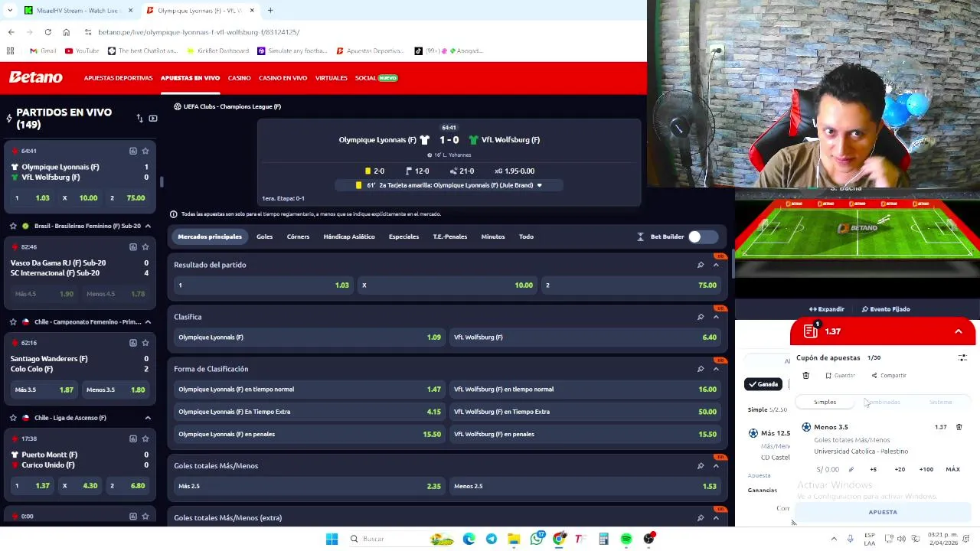Open Telegram from the taskbar
980x551 pixels.
coord(492,539)
